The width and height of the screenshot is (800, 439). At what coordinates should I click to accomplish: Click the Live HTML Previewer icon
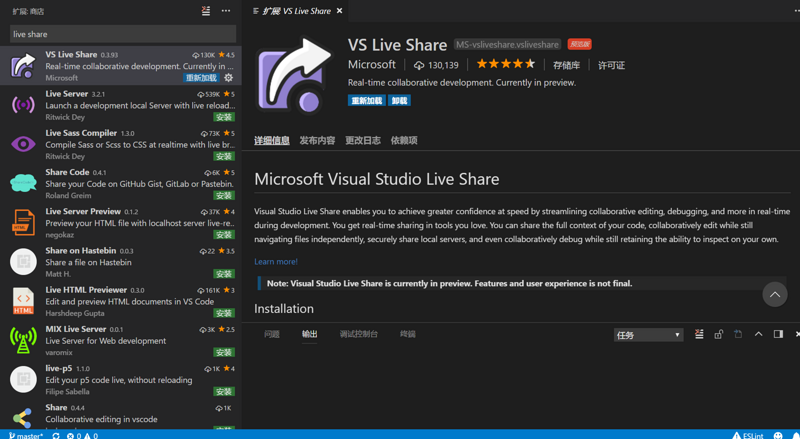(23, 301)
